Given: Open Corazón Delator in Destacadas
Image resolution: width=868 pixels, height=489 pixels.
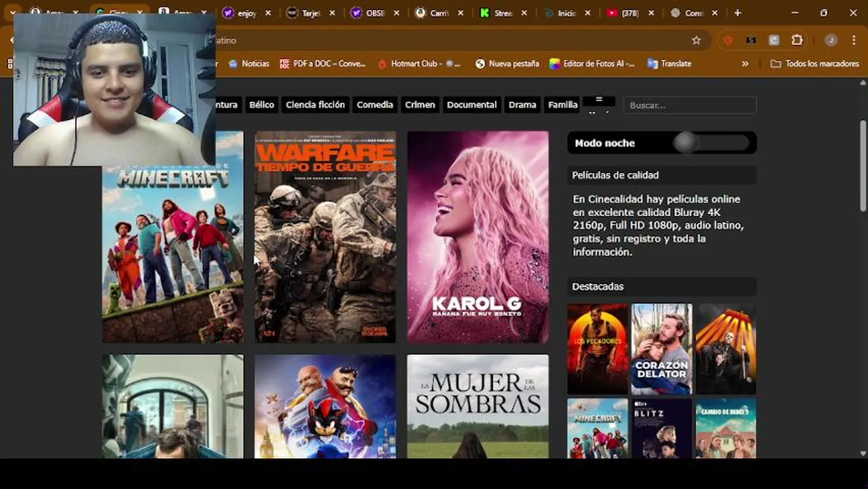Looking at the screenshot, I should click(662, 349).
